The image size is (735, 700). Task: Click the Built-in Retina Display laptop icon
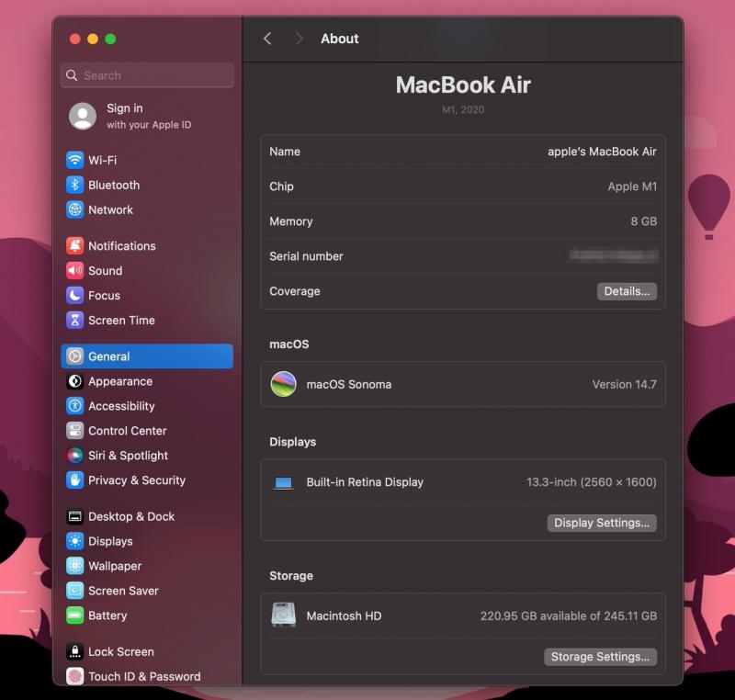[x=283, y=482]
